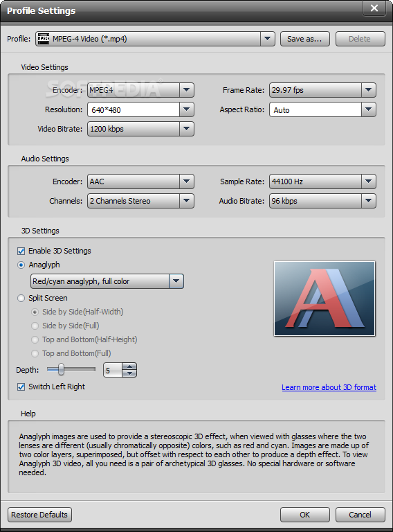
Task: Increase Depth with the up arrow
Action: (x=129, y=366)
